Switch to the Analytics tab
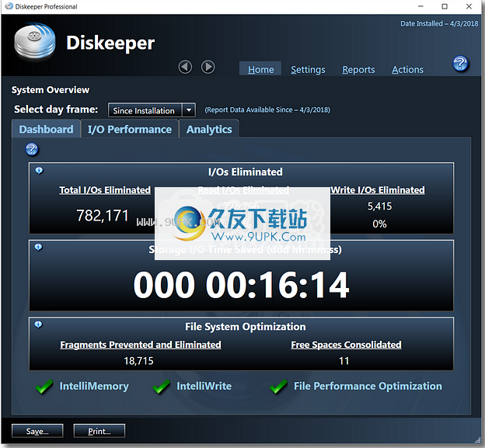 tap(209, 129)
